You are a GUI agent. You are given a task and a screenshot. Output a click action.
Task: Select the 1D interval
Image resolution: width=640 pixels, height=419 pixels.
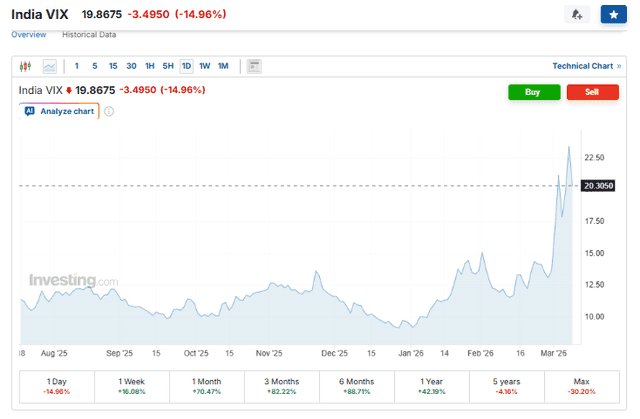click(187, 66)
